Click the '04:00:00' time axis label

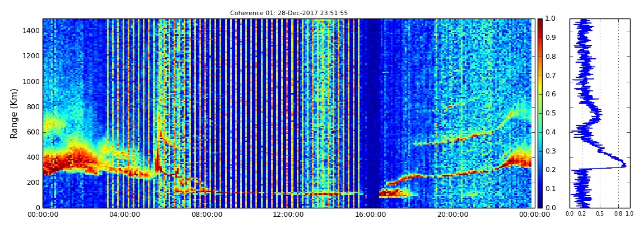point(124,214)
